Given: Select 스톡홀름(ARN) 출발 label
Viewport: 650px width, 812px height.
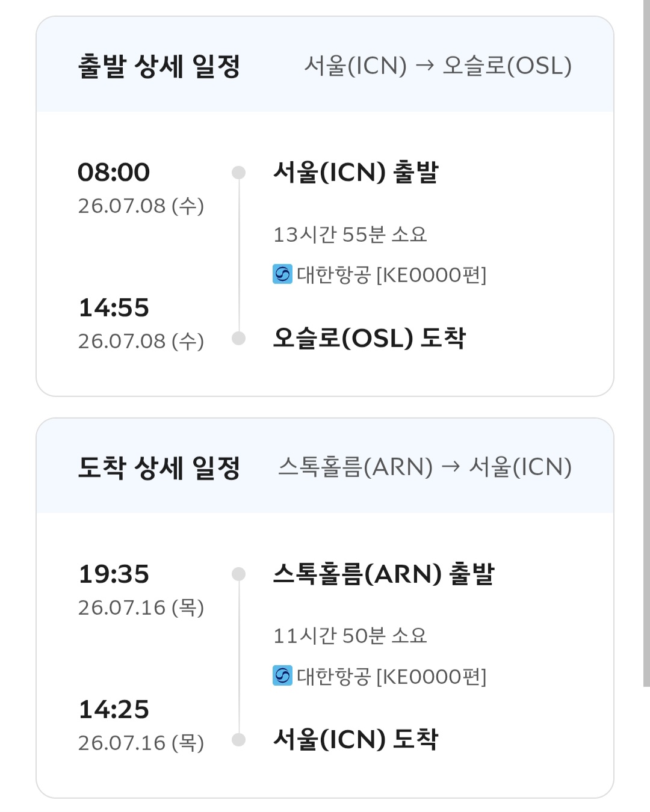Looking at the screenshot, I should [383, 574].
